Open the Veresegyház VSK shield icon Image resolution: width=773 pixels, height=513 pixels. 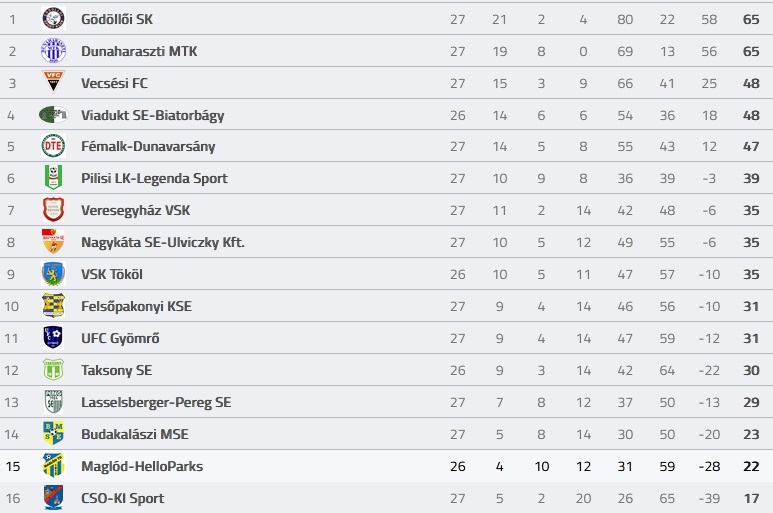(x=53, y=210)
